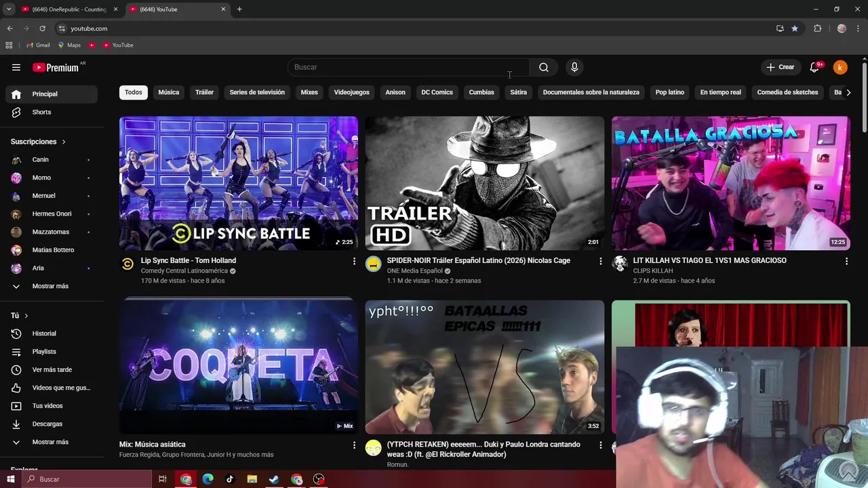
Task: Open Tus videos in sidebar
Action: (x=52, y=406)
